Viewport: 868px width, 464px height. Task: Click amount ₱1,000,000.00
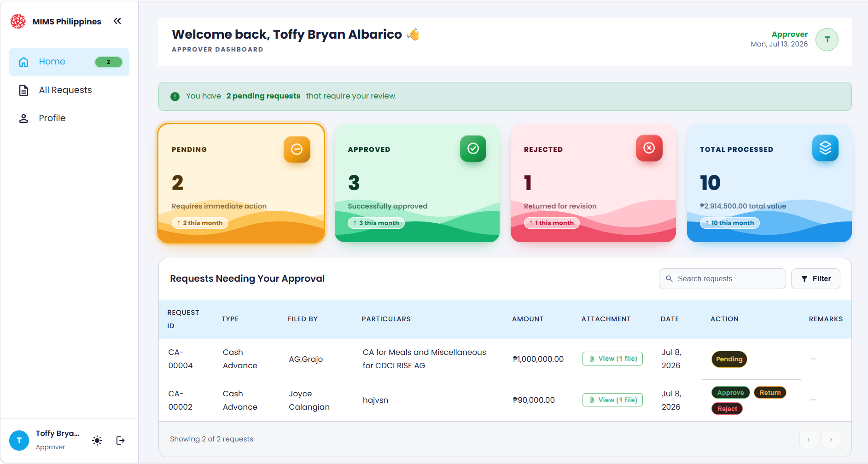coord(538,360)
